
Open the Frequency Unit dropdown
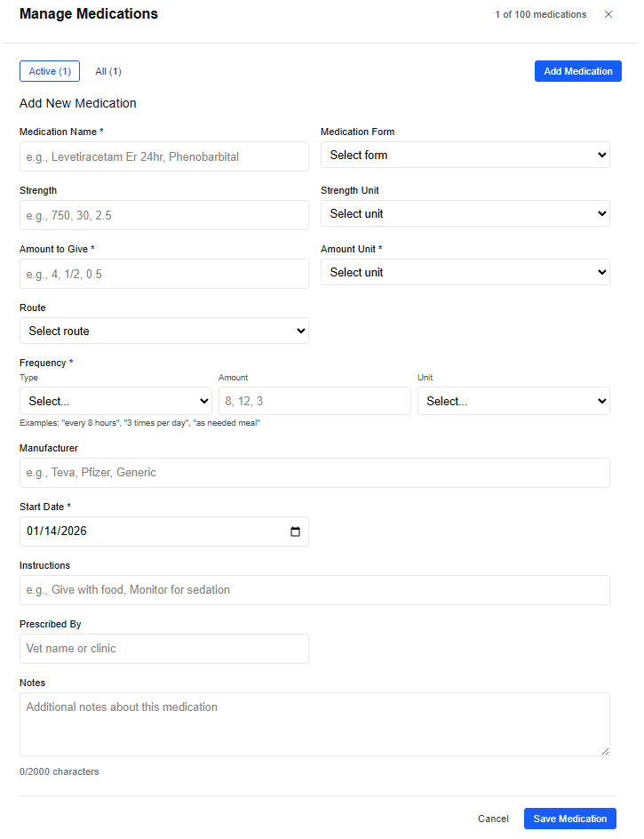tap(513, 401)
